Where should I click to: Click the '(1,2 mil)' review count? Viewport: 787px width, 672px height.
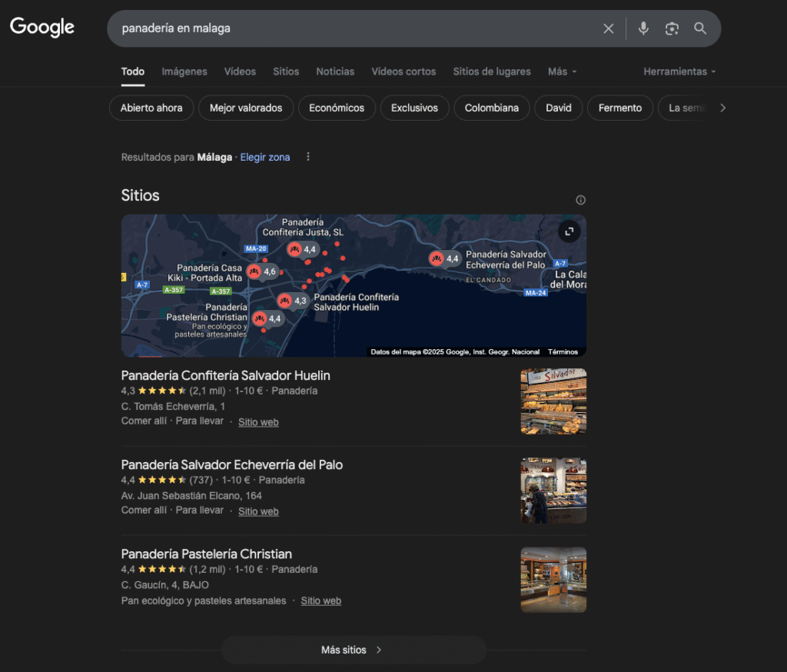[208, 570]
